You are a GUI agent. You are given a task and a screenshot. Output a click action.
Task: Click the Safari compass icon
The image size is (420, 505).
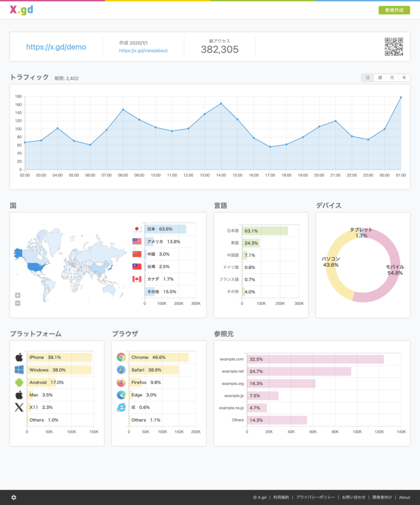[x=121, y=370]
